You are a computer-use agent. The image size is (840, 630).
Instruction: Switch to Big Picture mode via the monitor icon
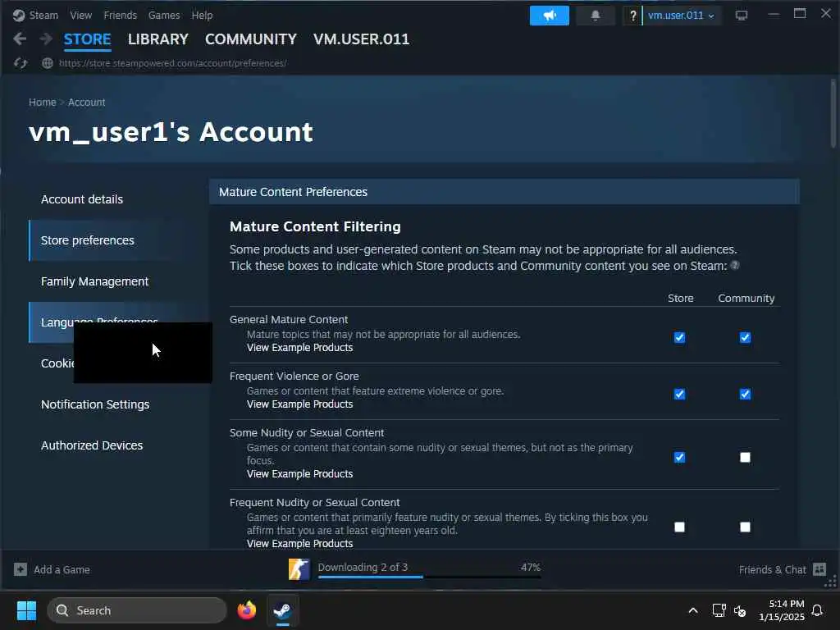point(742,16)
